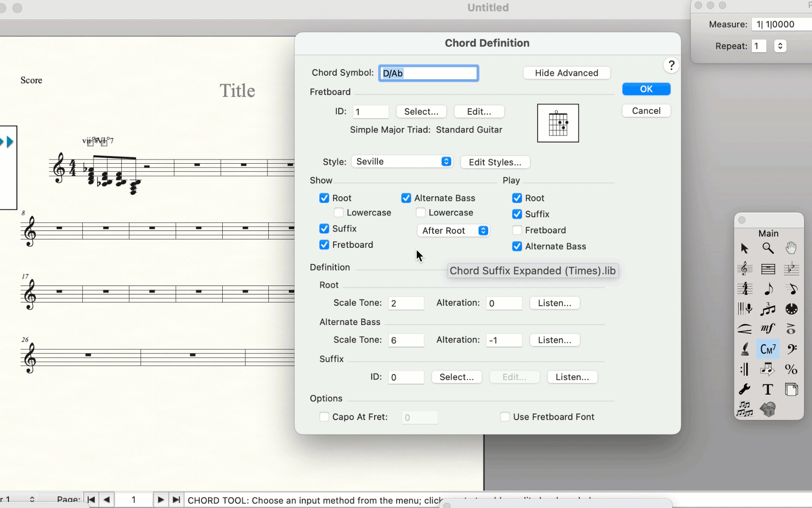Uncheck Show Suffix checkbox
Screen dimensions: 812x508
pyautogui.click(x=324, y=229)
